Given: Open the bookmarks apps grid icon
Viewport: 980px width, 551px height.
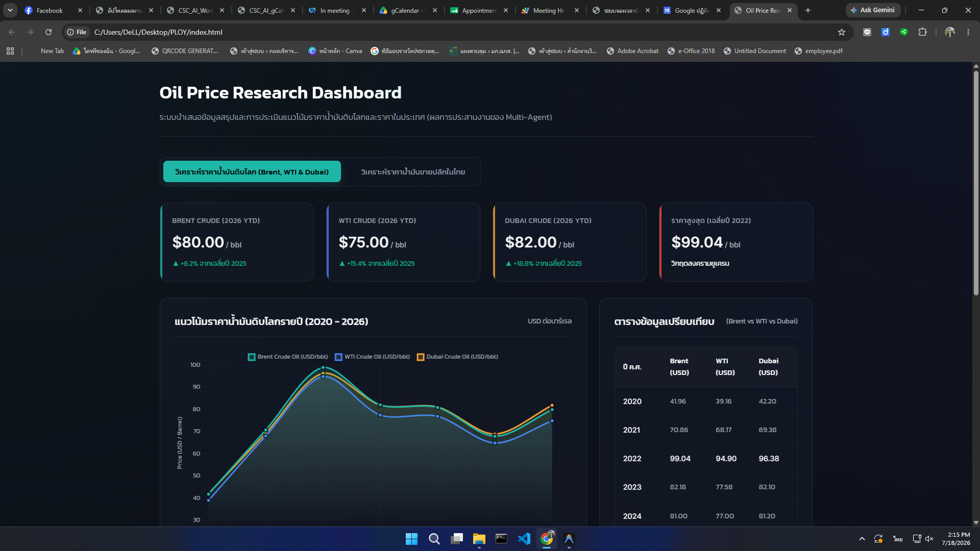Looking at the screenshot, I should (10, 51).
